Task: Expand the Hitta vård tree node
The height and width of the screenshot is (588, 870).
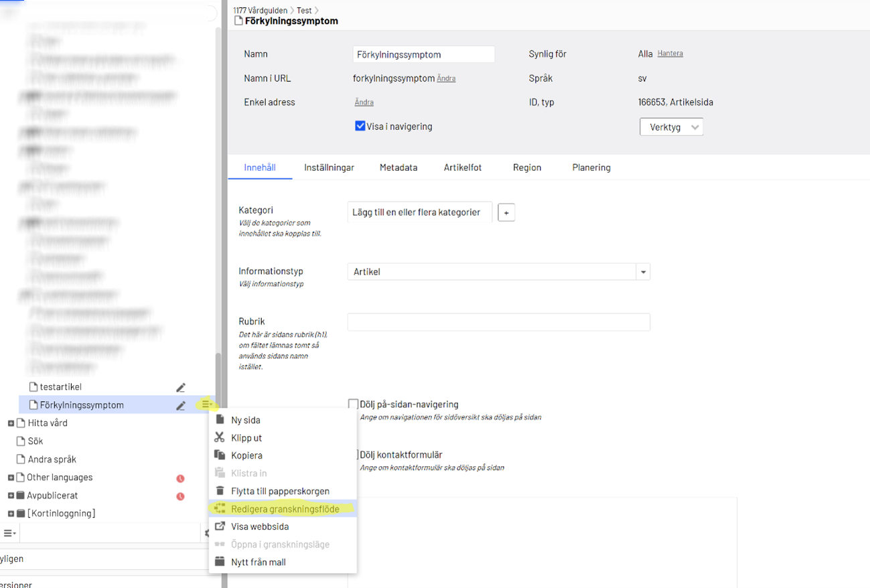Action: pyautogui.click(x=11, y=423)
